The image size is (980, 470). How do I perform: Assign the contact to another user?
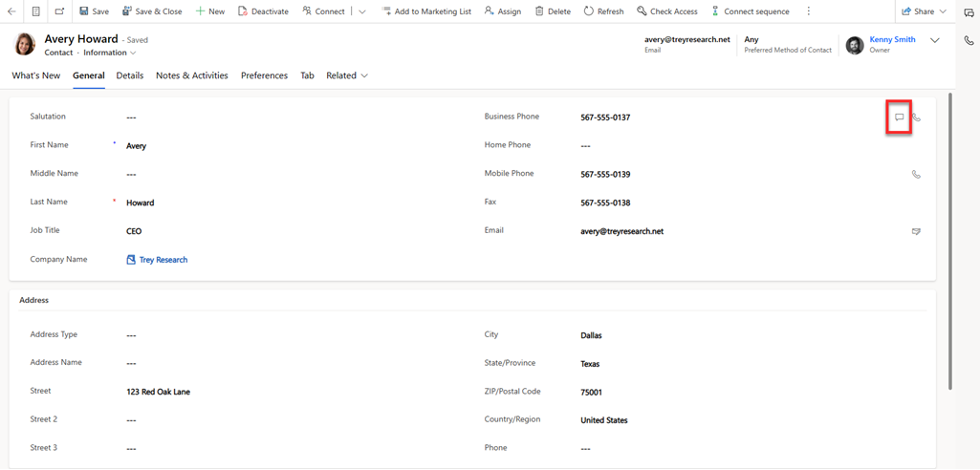pyautogui.click(x=503, y=11)
